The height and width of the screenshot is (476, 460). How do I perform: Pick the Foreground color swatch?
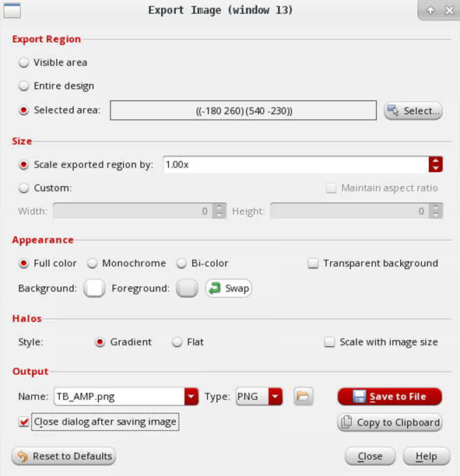[187, 288]
